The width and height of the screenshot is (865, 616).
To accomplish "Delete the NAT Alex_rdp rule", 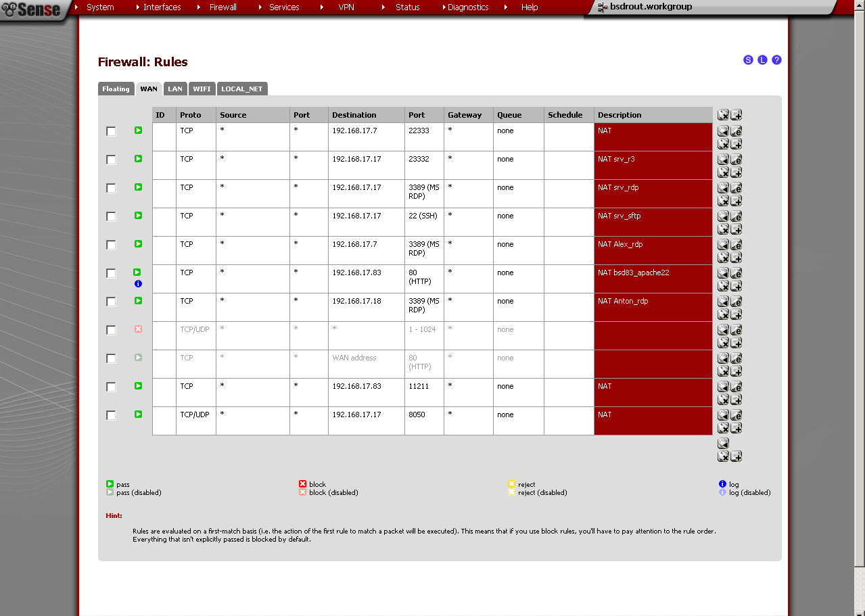I will pos(723,258).
